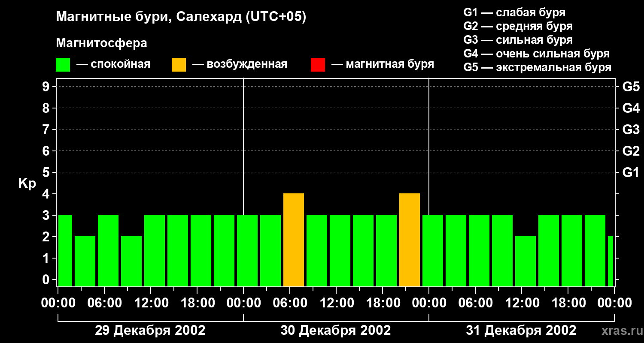
Task: Click the Kp 2 bar before 12:00 on 29 December
Action: click(131, 262)
